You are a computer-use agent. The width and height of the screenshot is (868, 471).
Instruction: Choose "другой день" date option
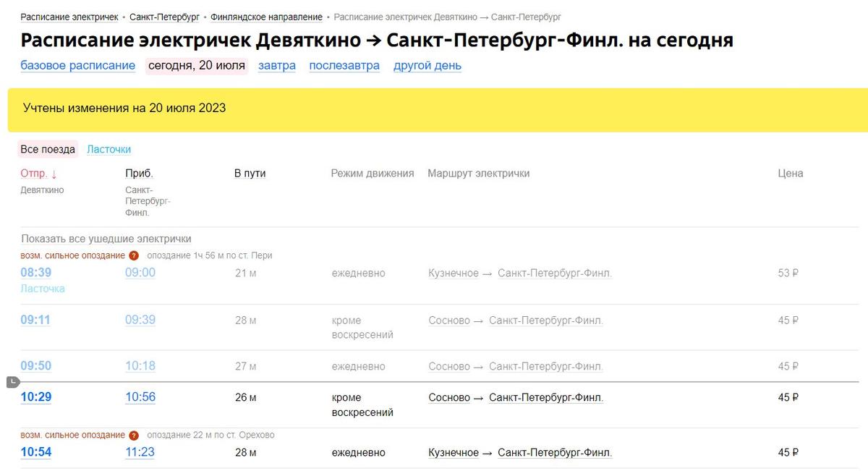[427, 66]
